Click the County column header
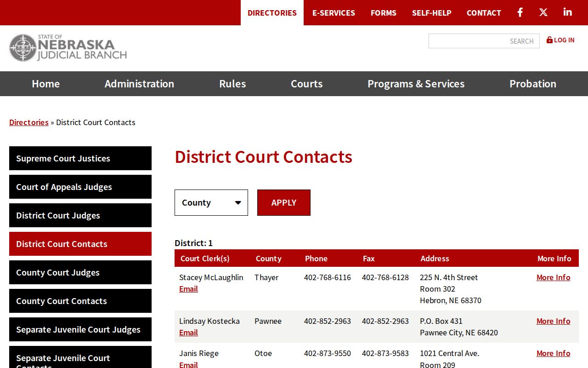The height and width of the screenshot is (368, 588). click(x=269, y=259)
